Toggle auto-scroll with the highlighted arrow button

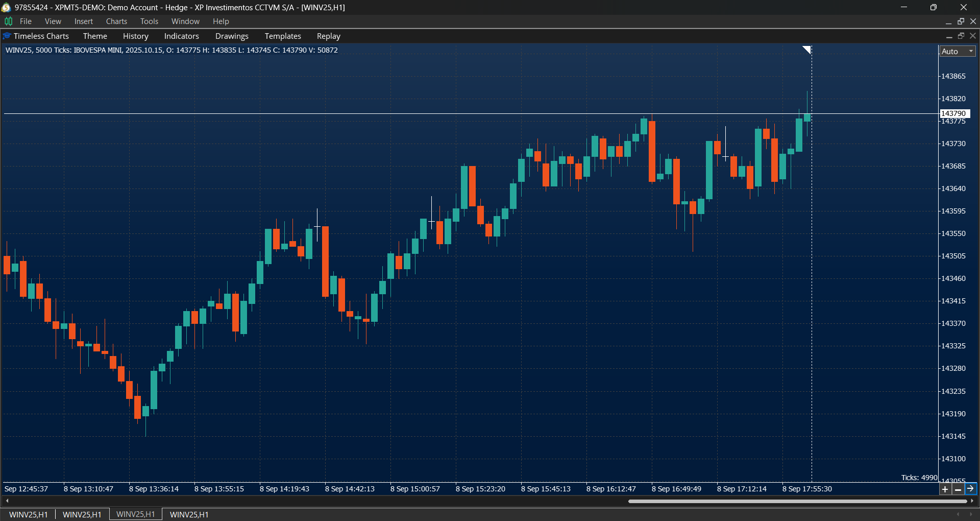[972, 489]
